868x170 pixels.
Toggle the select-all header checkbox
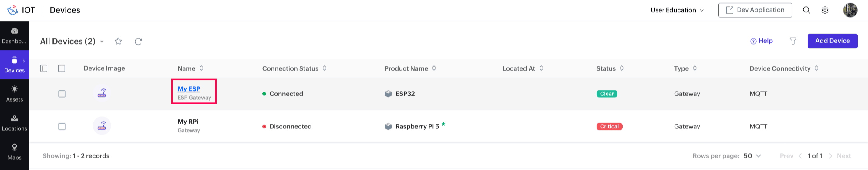[x=62, y=68]
